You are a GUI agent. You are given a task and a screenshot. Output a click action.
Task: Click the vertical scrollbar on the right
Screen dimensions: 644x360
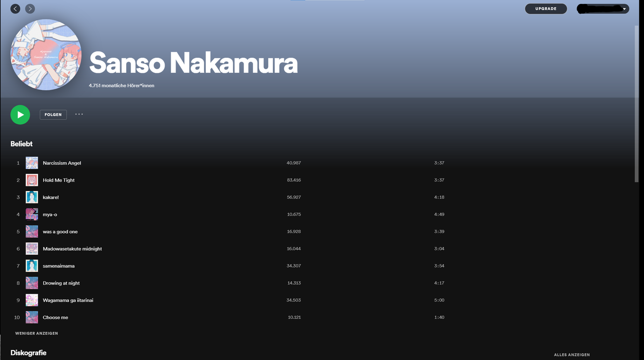pyautogui.click(x=636, y=103)
